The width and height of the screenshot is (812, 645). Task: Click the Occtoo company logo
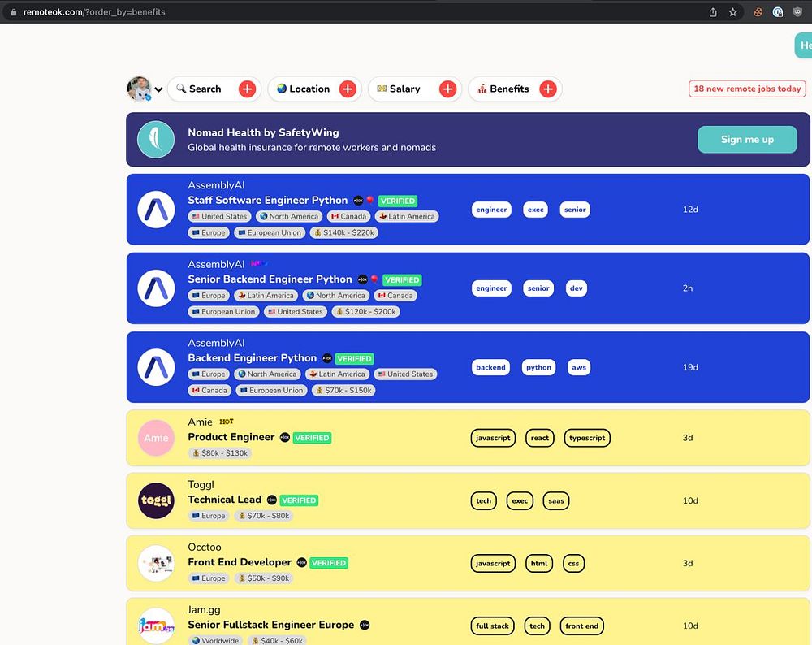pyautogui.click(x=156, y=563)
